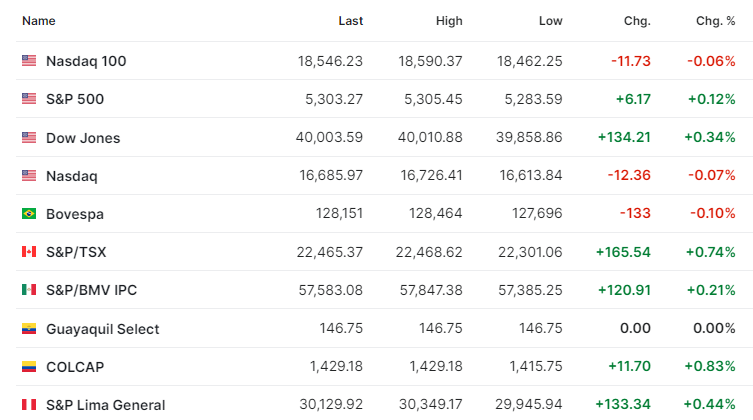Click the Chg. column header
Image resolution: width=753 pixels, height=420 pixels.
(x=637, y=21)
